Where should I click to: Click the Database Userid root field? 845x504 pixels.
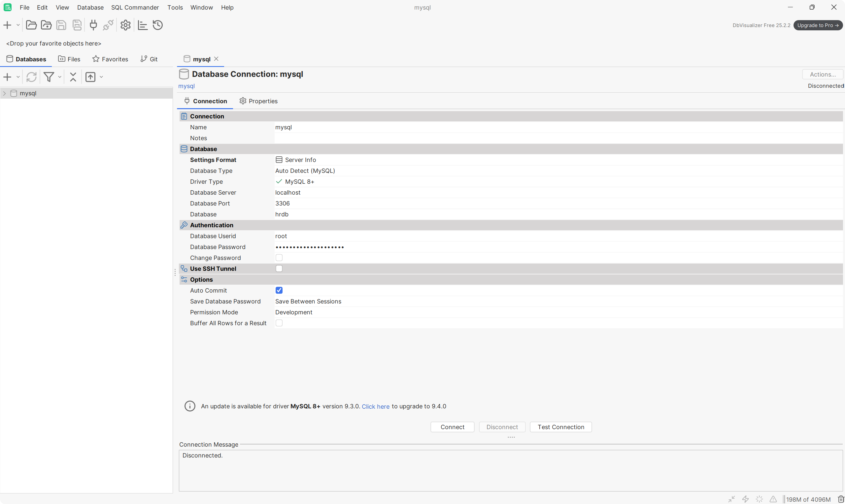558,236
